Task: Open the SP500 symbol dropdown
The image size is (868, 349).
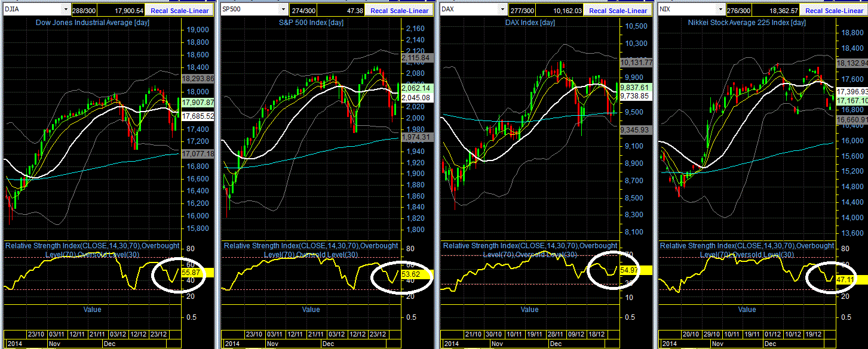Action: [283, 10]
